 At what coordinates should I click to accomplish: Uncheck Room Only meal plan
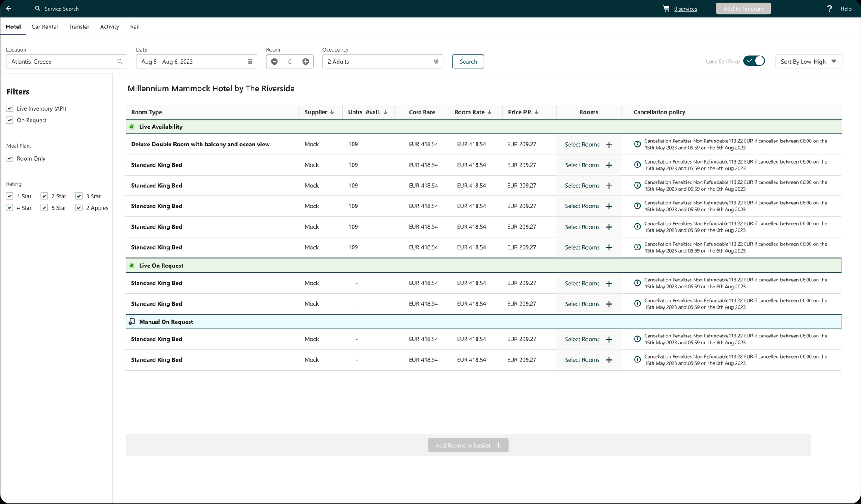(x=10, y=158)
